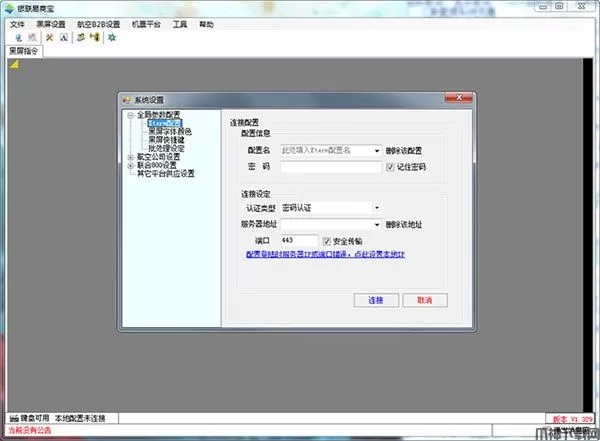Toggle the 安全传输 checkbox
This screenshot has width=600, height=441.
[x=327, y=241]
